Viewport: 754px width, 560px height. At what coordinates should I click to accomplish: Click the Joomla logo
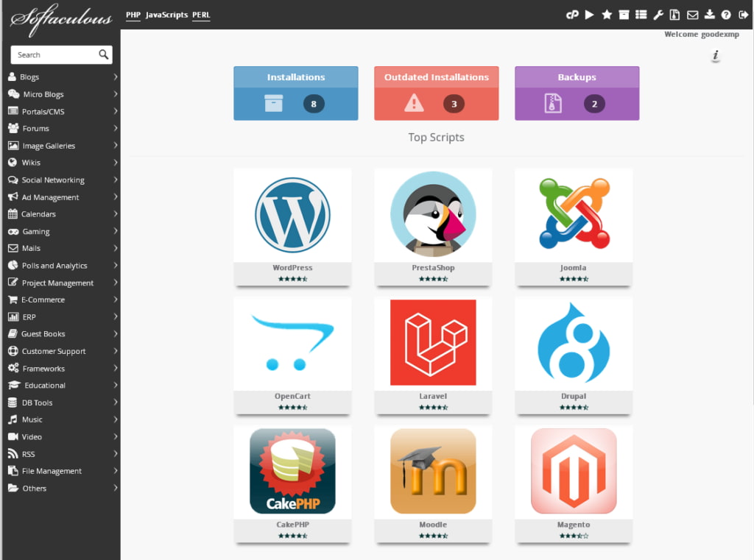click(x=574, y=214)
